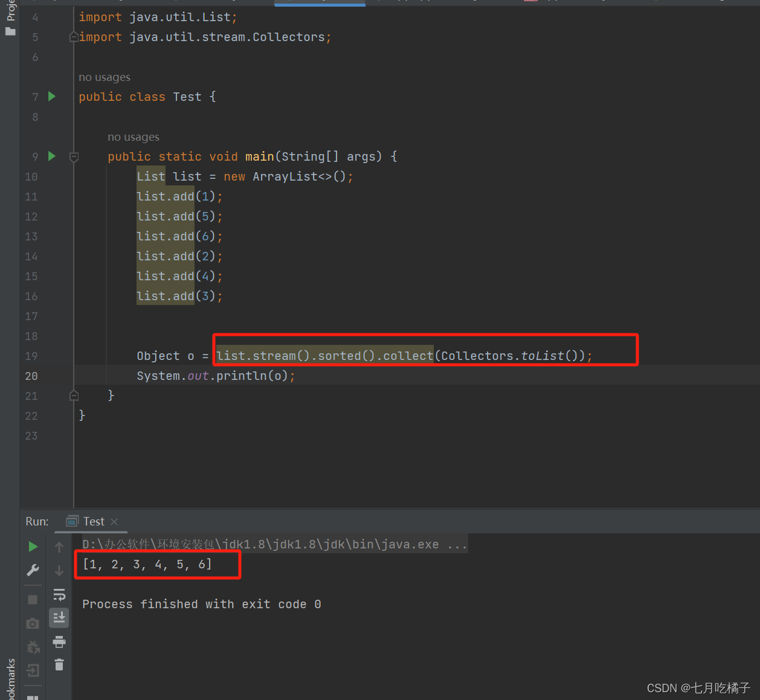Viewport: 760px width, 700px height.
Task: Run class Test from the line 7 gutter arrow
Action: coord(52,96)
